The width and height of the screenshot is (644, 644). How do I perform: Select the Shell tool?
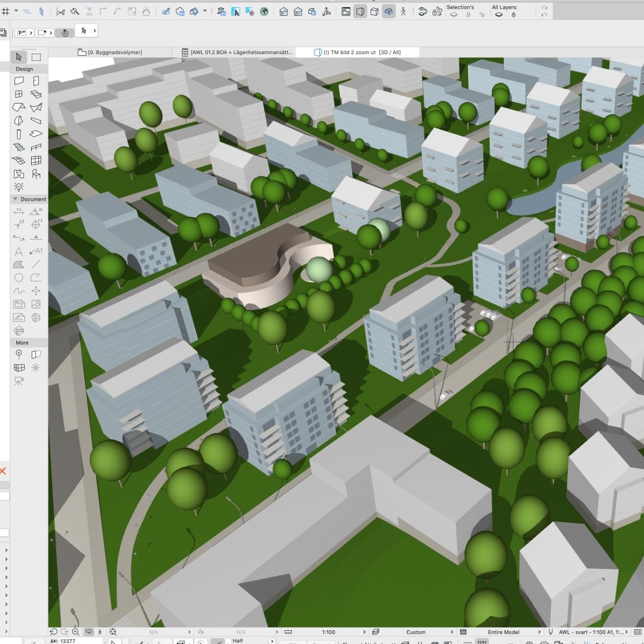click(x=36, y=107)
